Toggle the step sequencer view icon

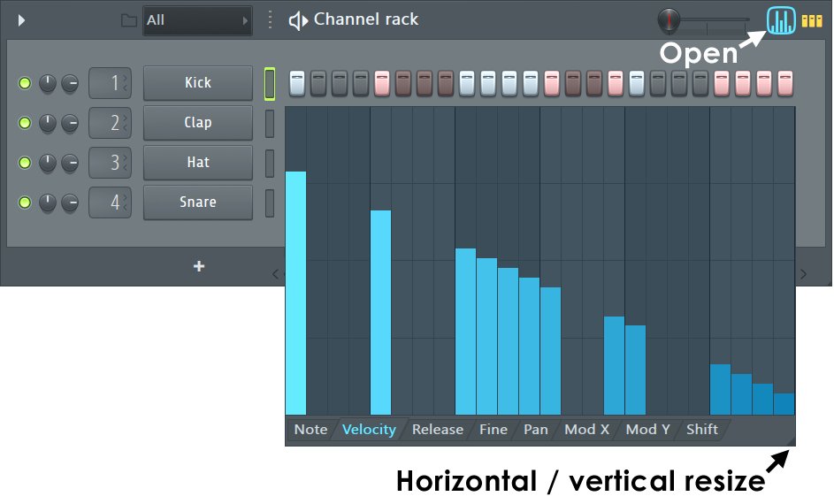(812, 20)
